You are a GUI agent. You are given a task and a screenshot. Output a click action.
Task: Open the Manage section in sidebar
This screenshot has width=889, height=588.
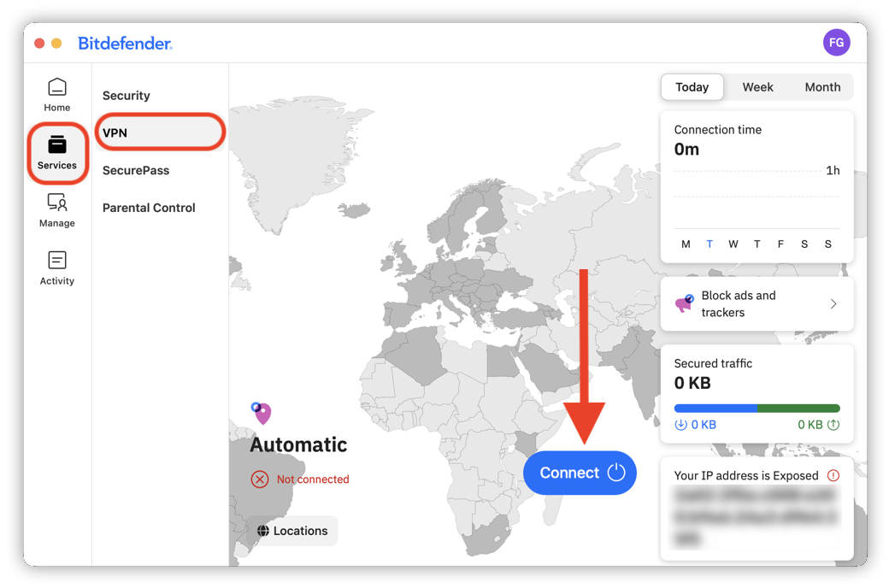coord(56,210)
